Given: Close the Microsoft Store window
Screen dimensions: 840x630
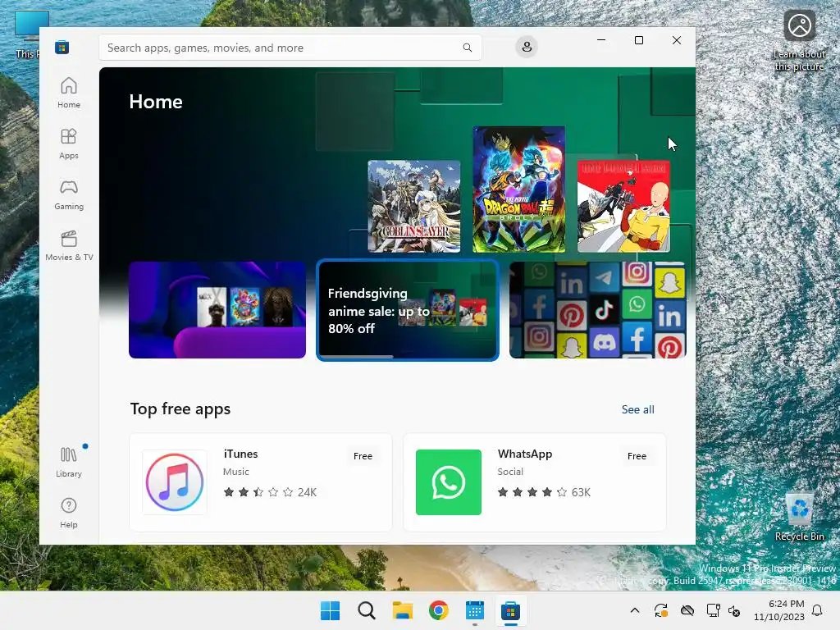Looking at the screenshot, I should (x=677, y=40).
